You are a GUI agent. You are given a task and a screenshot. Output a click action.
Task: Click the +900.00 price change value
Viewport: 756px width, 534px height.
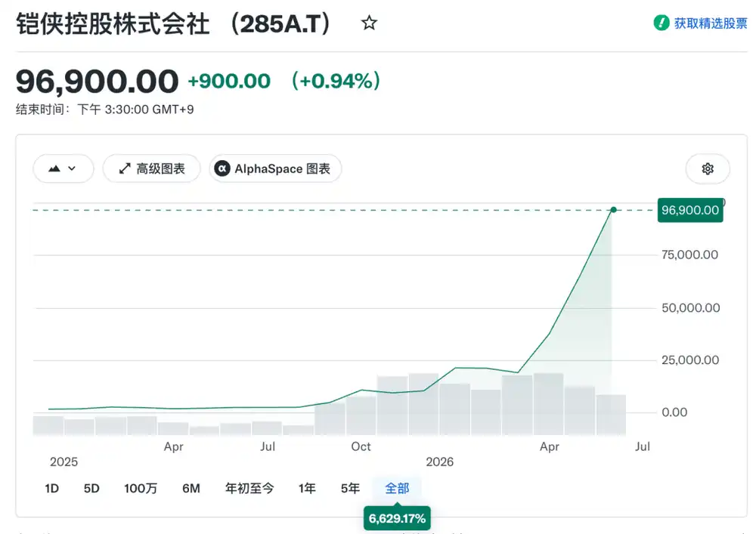pos(229,81)
